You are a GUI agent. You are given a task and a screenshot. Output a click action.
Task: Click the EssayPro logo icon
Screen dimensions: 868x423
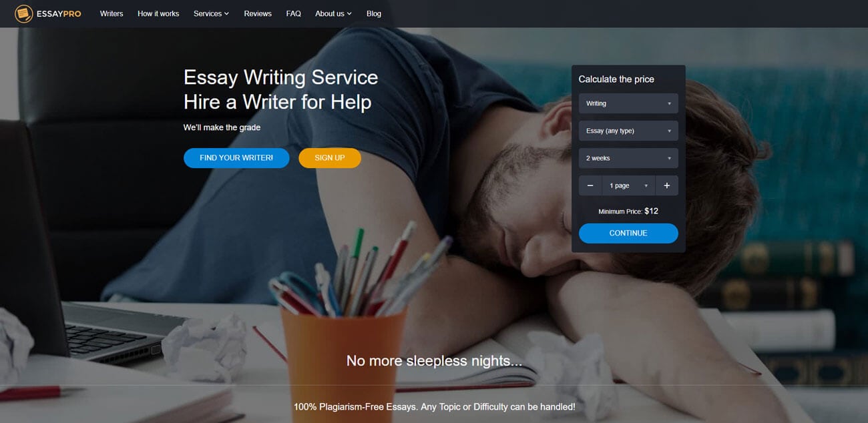[24, 13]
